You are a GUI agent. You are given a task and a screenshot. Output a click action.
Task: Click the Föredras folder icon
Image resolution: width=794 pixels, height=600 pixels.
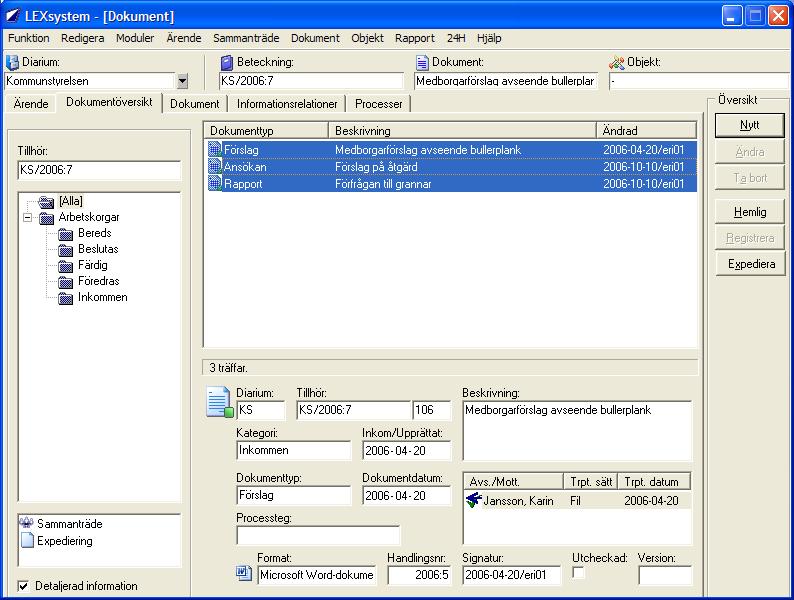point(65,282)
